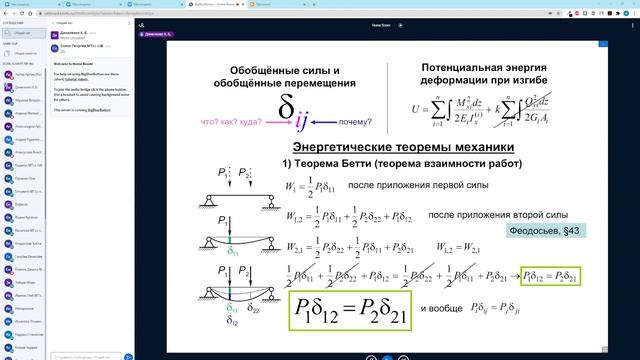Viewport: 640px width, 360px height.
Task: Open a new browser tab
Action: (x=314, y=4)
